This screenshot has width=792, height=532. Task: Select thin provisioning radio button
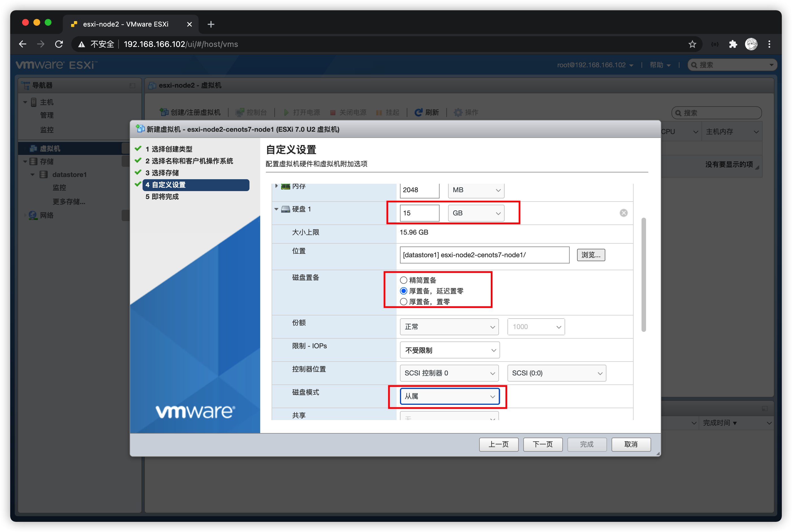[x=403, y=280]
